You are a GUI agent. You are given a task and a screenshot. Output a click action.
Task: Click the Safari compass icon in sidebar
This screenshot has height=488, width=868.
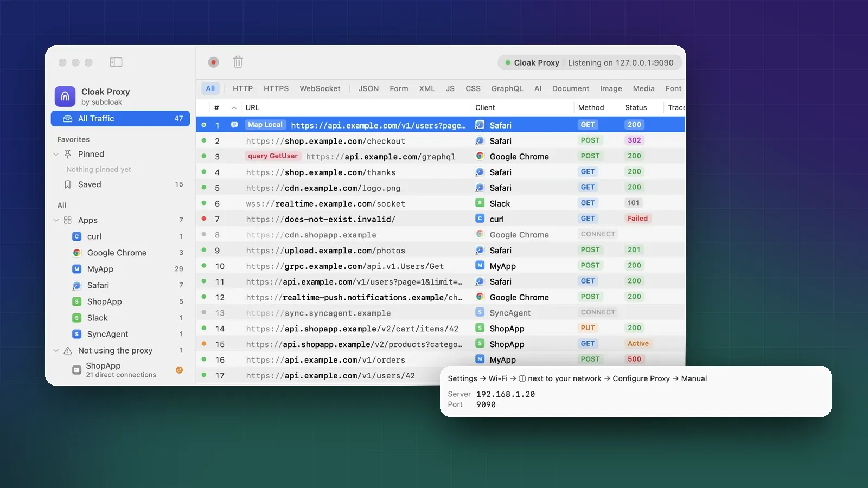(76, 285)
